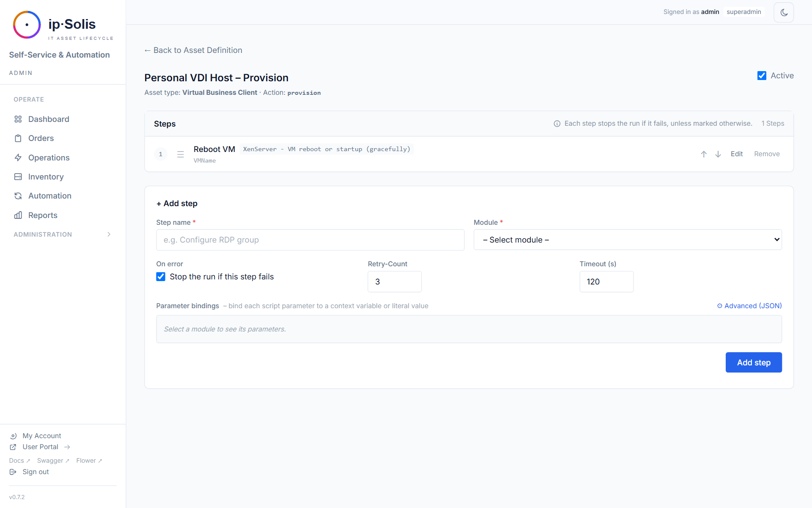Image resolution: width=812 pixels, height=508 pixels.
Task: Open the Automation section
Action: pos(50,196)
